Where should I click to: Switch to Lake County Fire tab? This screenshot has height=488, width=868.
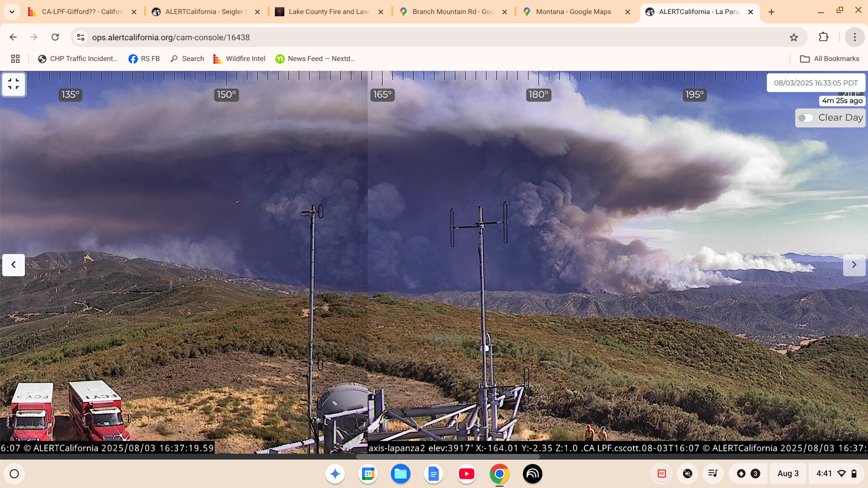329,12
